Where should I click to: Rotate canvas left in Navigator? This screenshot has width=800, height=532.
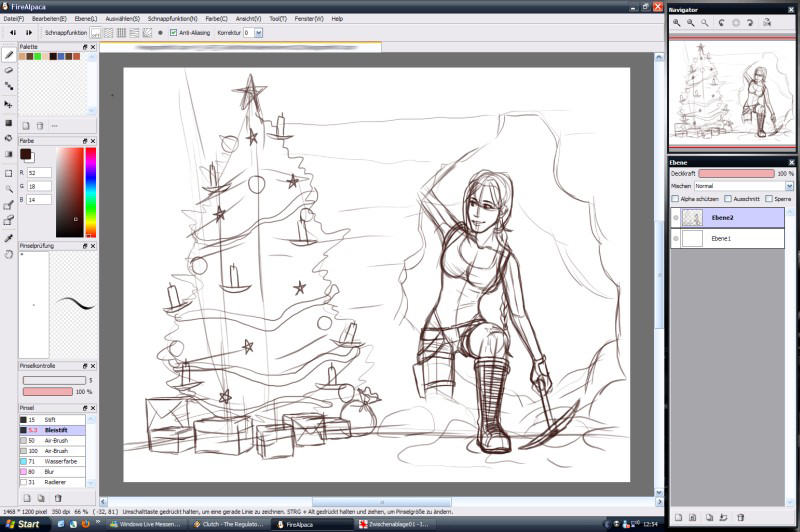[721, 23]
